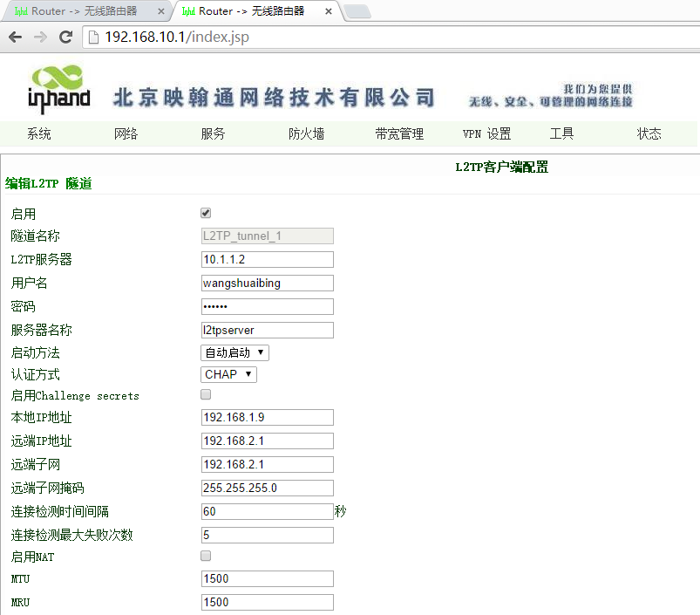Image resolution: width=700 pixels, height=615 pixels.
Task: Tick the 启用NAT checkbox
Action: (x=206, y=556)
